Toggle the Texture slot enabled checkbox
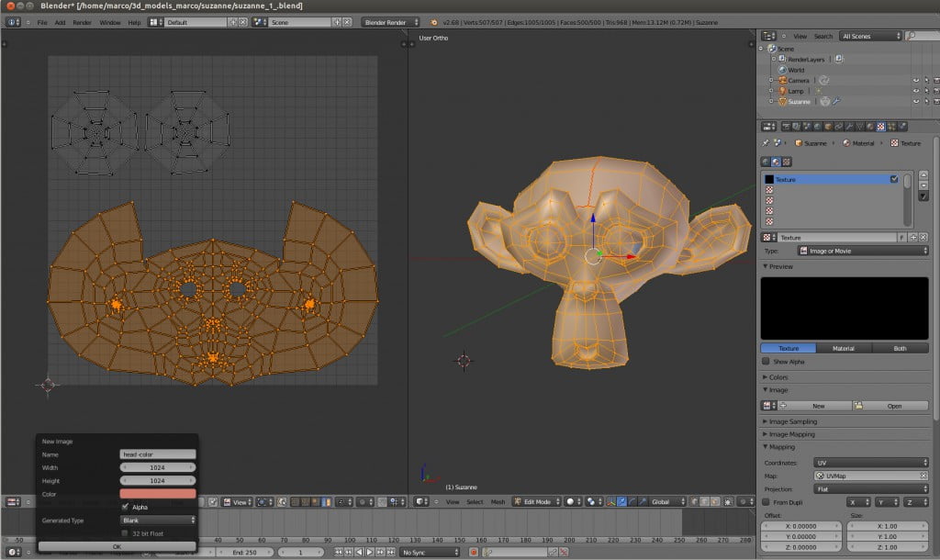 (894, 179)
